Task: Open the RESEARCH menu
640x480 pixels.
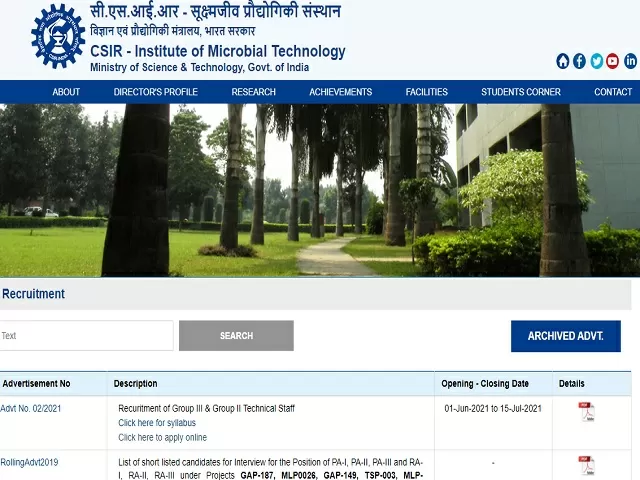Action: click(253, 92)
